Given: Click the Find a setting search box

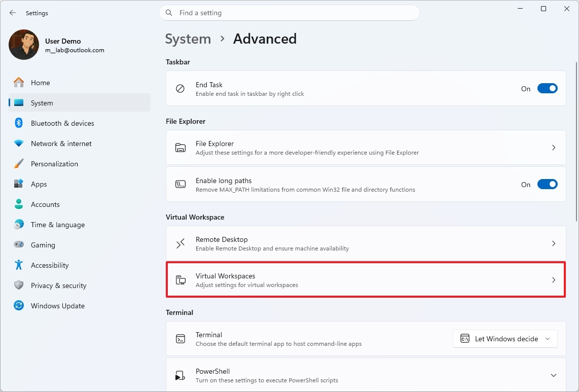Looking at the screenshot, I should 289,13.
